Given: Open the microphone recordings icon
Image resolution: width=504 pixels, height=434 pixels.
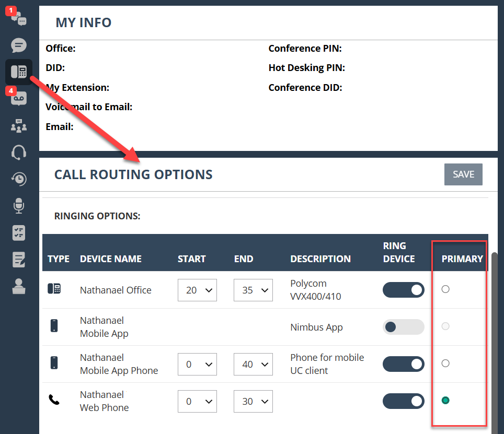Looking at the screenshot, I should [x=19, y=206].
